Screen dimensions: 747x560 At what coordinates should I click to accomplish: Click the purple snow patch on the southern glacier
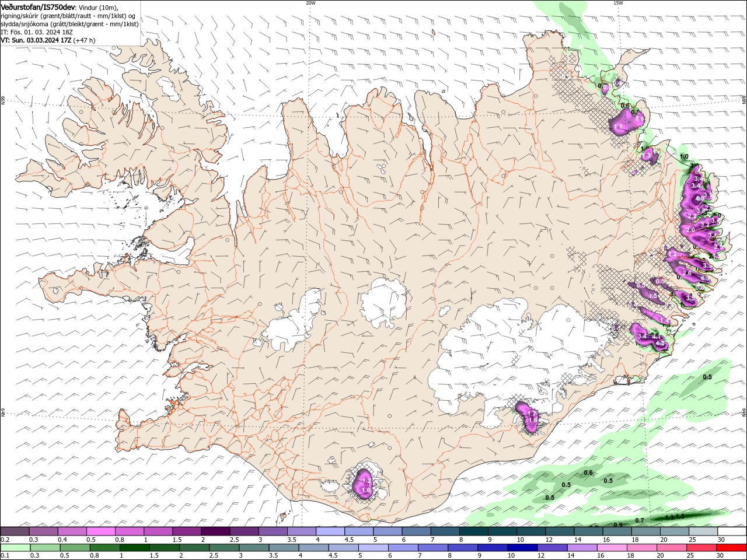click(365, 484)
